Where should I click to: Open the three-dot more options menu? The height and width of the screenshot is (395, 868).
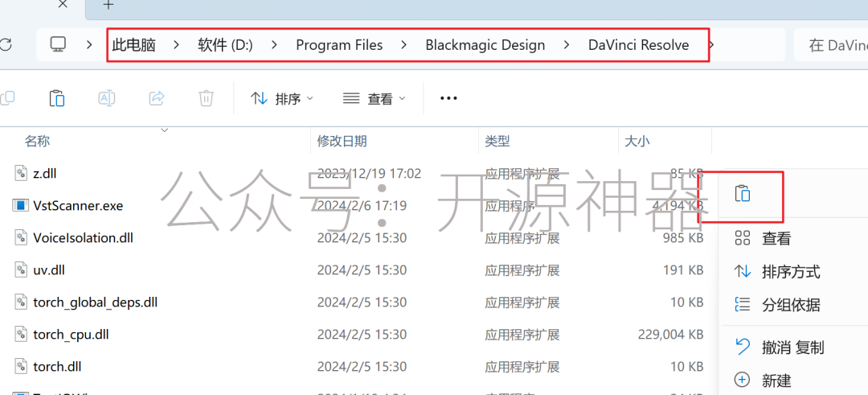tap(448, 98)
